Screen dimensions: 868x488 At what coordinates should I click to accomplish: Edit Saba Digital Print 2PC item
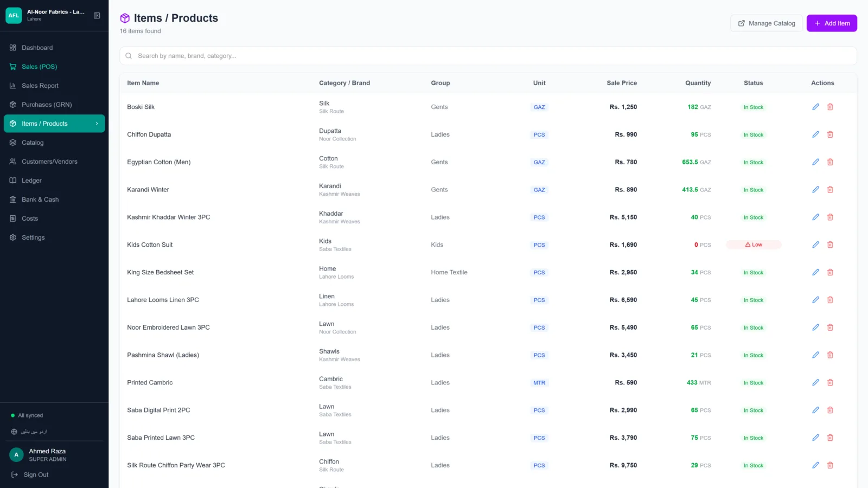pos(815,410)
